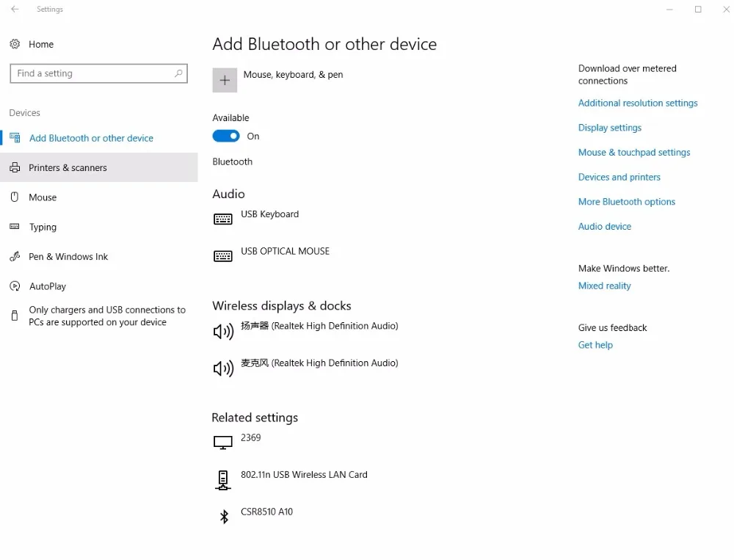Click the Devices and printers link
This screenshot has width=734, height=560.
click(619, 177)
